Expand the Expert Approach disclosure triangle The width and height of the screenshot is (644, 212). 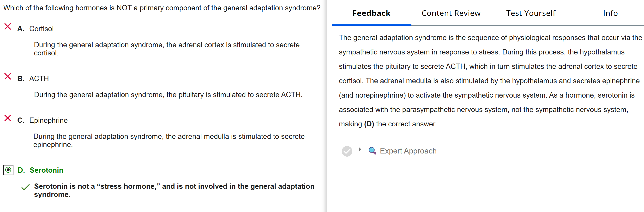[x=360, y=150]
